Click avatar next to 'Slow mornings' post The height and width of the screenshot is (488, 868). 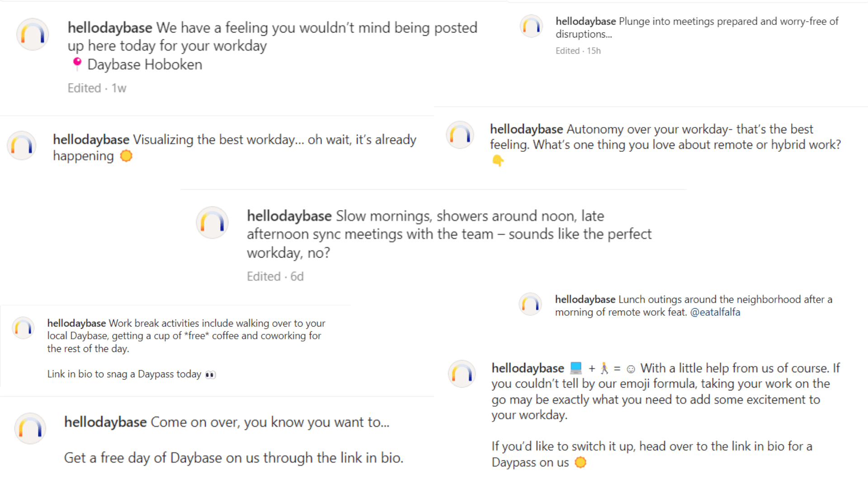tap(212, 223)
